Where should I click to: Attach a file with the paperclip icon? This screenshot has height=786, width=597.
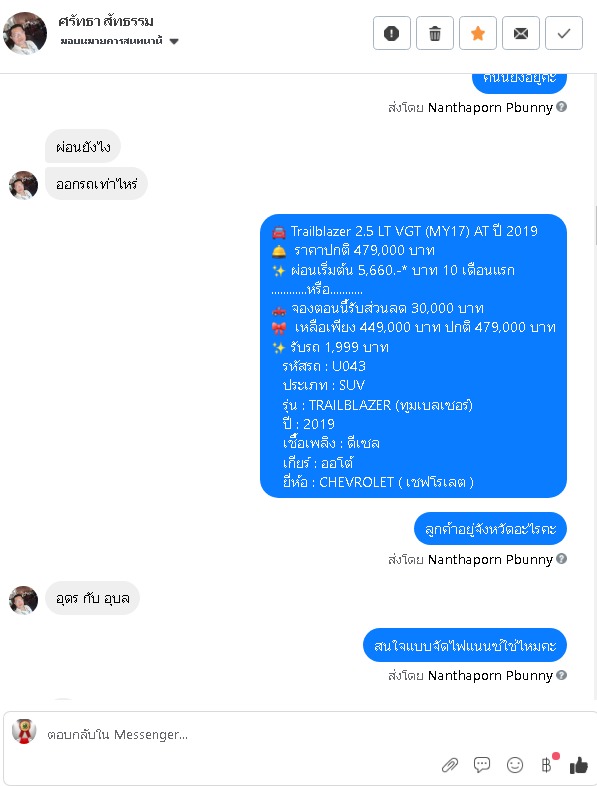point(450,765)
